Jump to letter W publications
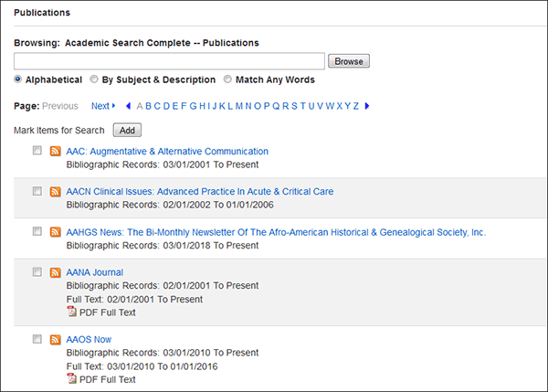Viewport: 548px width, 392px height. click(330, 106)
